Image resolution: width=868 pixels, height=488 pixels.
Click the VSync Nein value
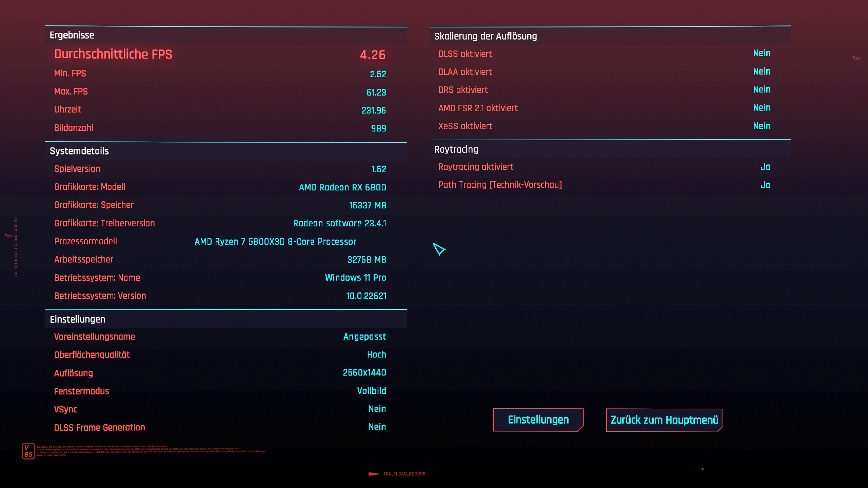pos(377,409)
